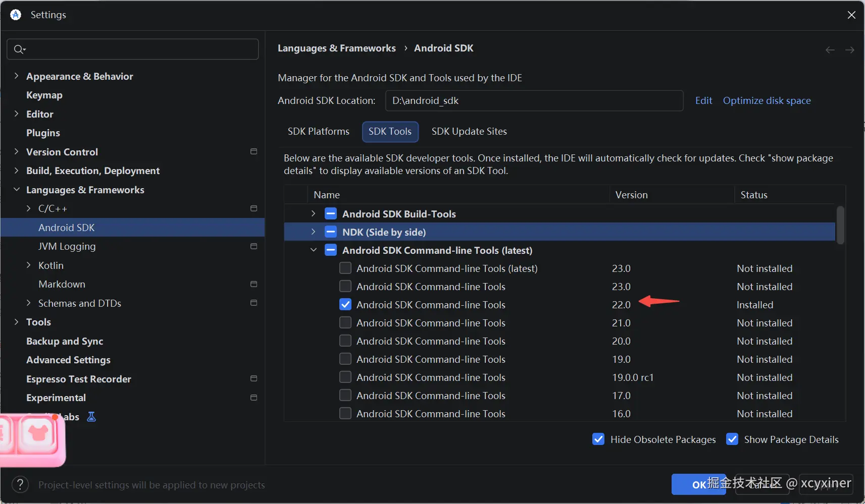The width and height of the screenshot is (865, 504).
Task: Click inside the settings search field
Action: coord(133,49)
